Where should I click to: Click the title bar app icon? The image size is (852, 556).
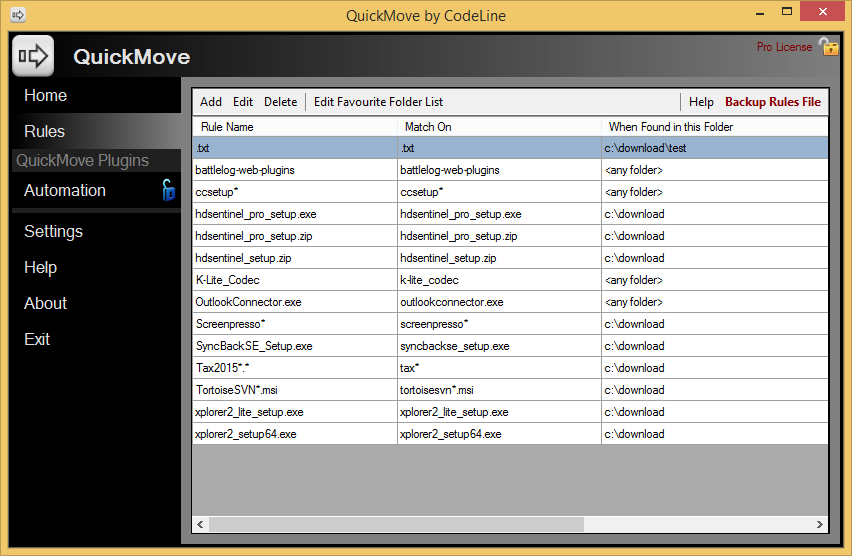click(x=17, y=15)
